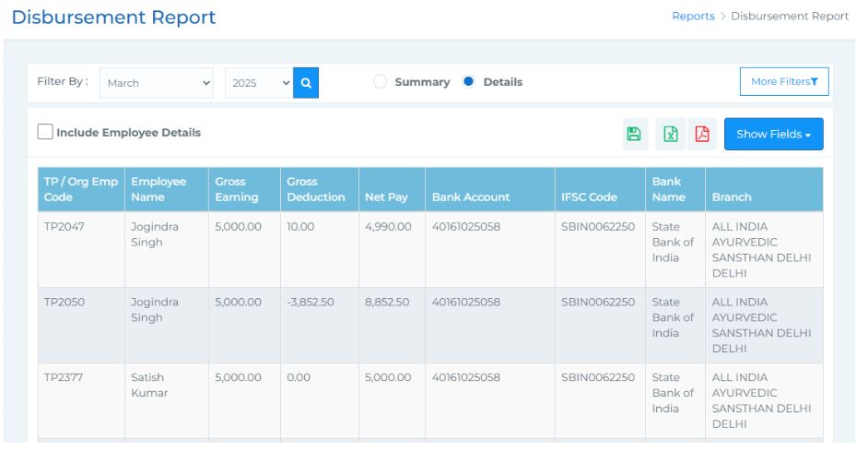This screenshot has width=868, height=452.
Task: Download report using the red PDF icon
Action: click(x=702, y=134)
